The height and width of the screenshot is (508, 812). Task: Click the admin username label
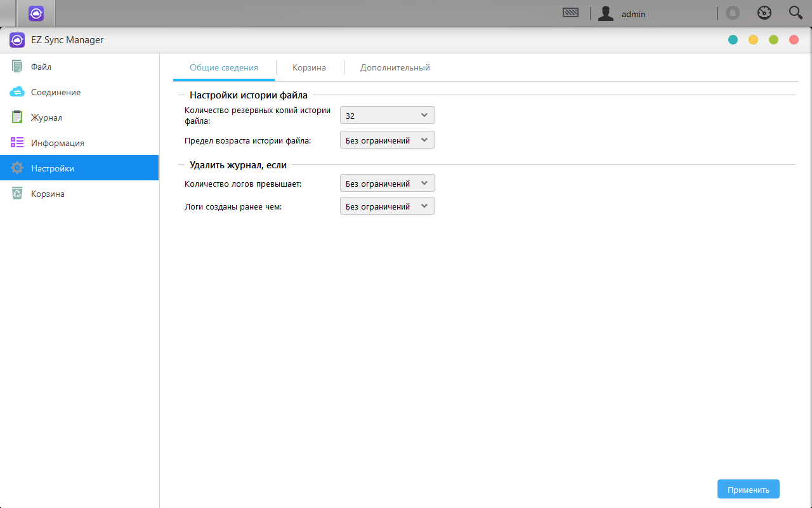[634, 14]
